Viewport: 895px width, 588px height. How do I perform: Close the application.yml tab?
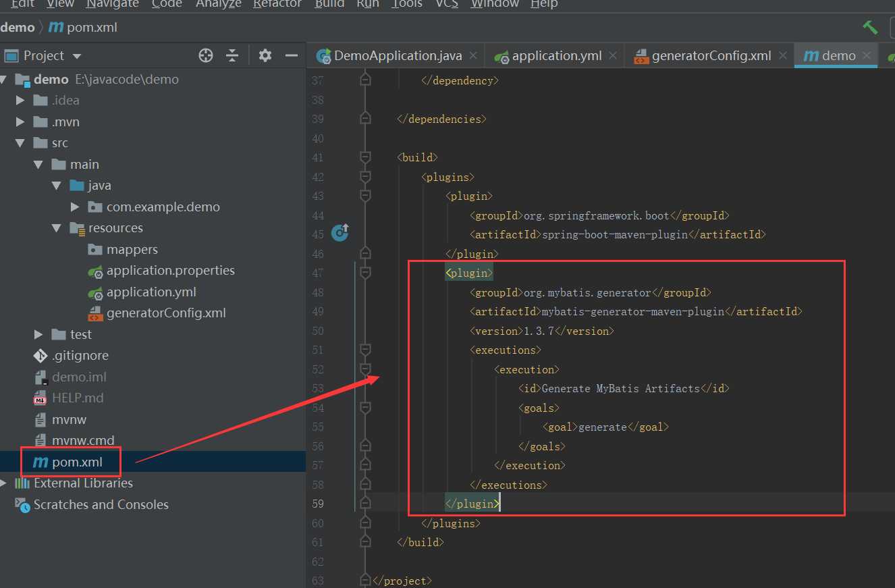613,56
